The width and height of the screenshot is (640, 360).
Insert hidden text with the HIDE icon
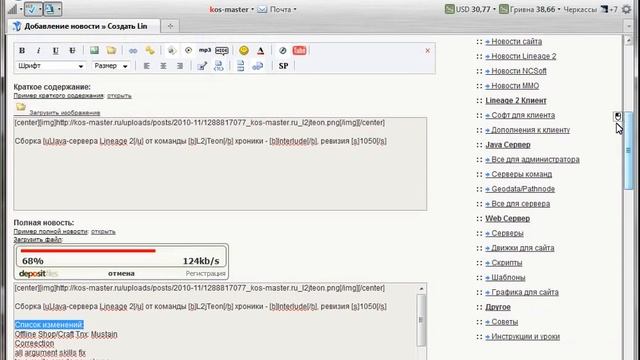(x=222, y=51)
